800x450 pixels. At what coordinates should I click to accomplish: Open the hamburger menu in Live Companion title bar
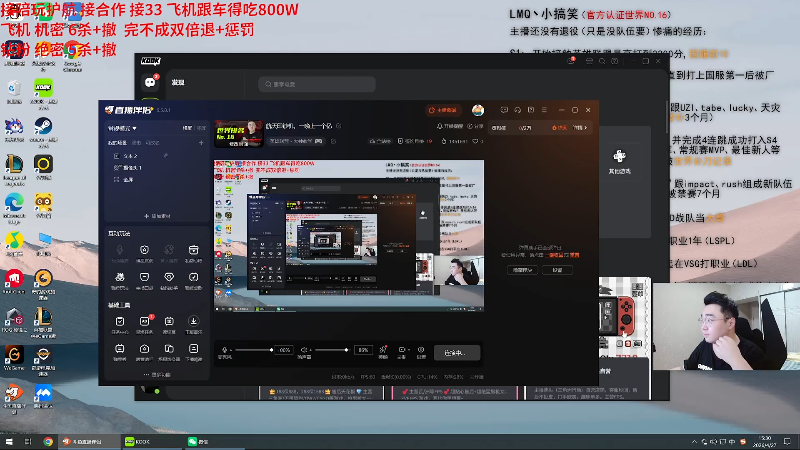coord(544,110)
